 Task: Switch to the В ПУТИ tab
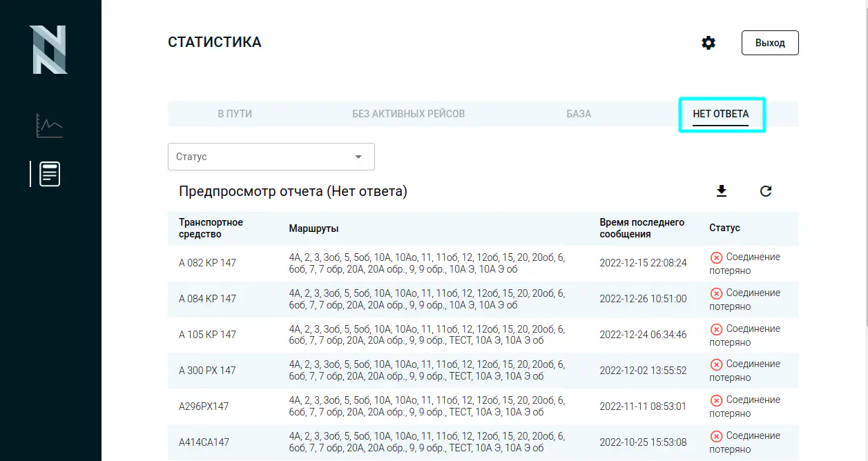click(235, 114)
